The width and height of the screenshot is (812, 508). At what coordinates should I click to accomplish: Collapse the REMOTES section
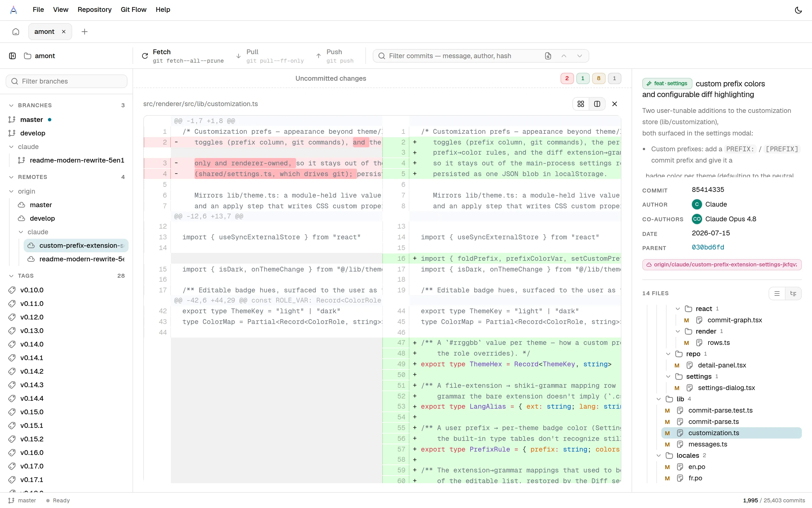coord(11,177)
